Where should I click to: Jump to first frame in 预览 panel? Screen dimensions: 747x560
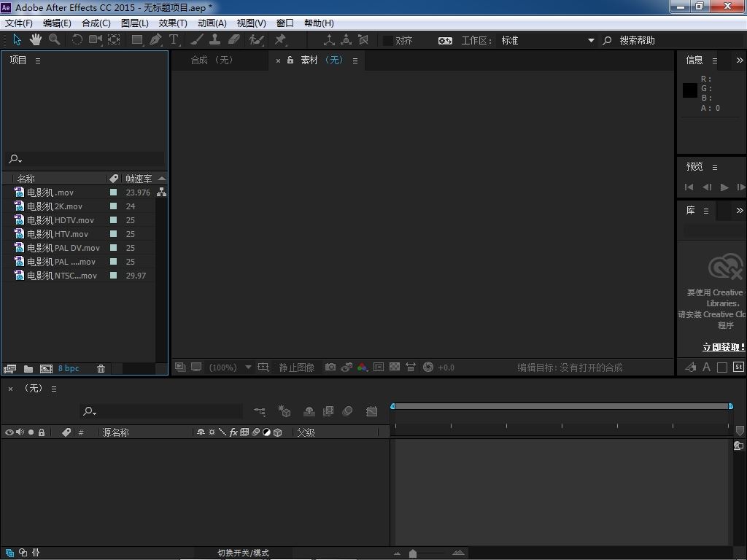(x=689, y=187)
